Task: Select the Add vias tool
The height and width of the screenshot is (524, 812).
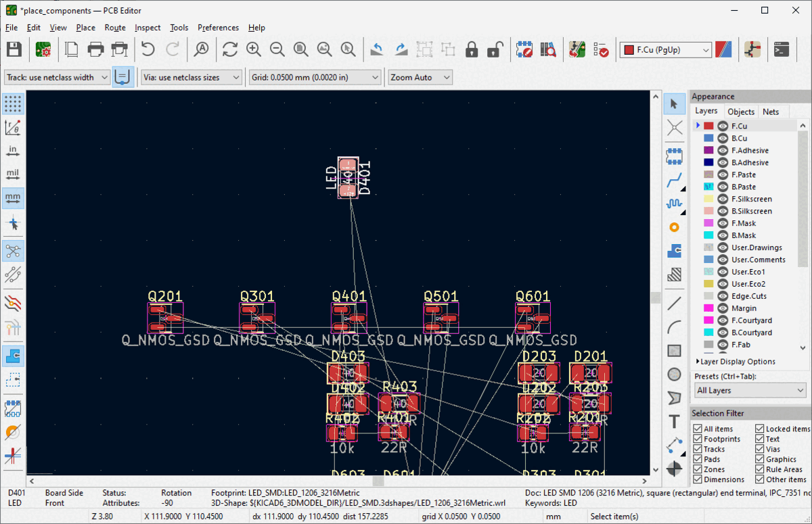Action: pyautogui.click(x=674, y=227)
